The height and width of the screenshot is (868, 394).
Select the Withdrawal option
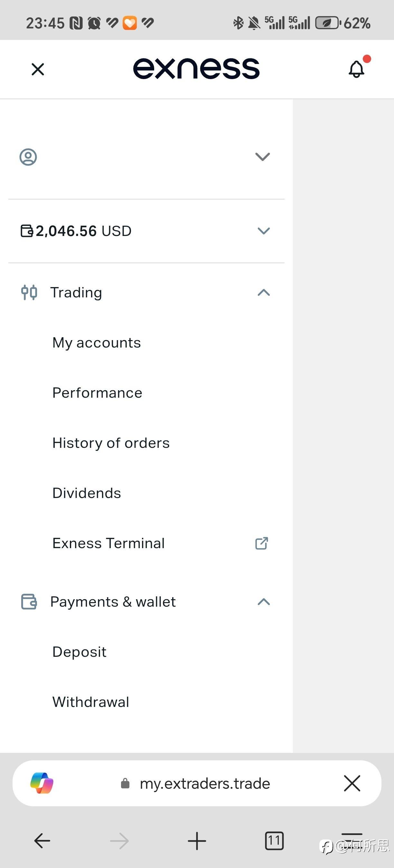tap(91, 702)
